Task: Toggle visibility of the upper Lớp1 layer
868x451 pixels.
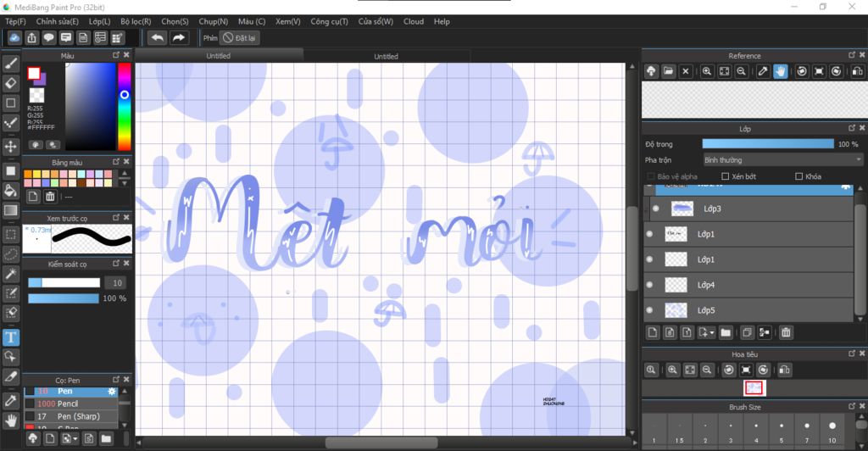Action: (650, 234)
